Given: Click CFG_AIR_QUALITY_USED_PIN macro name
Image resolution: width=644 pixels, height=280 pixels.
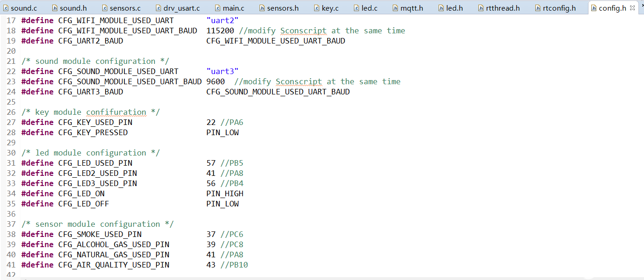Looking at the screenshot, I should [x=114, y=265].
